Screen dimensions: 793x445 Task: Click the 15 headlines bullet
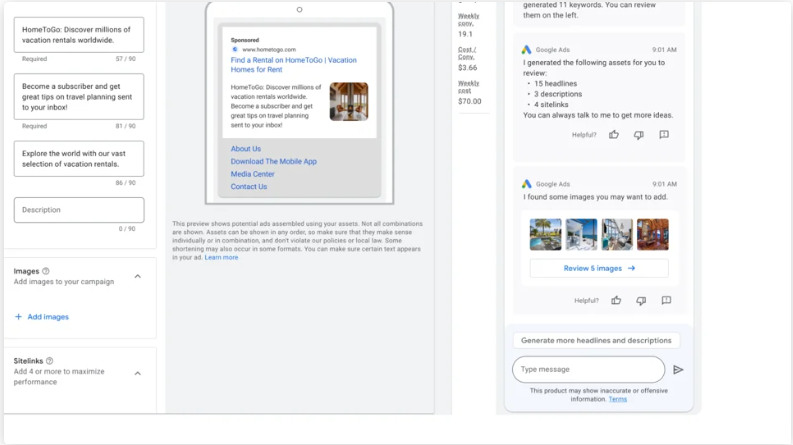(555, 83)
